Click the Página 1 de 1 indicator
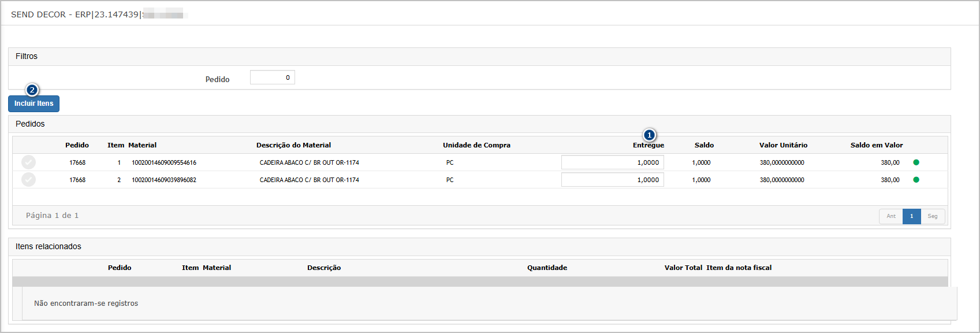 point(52,215)
